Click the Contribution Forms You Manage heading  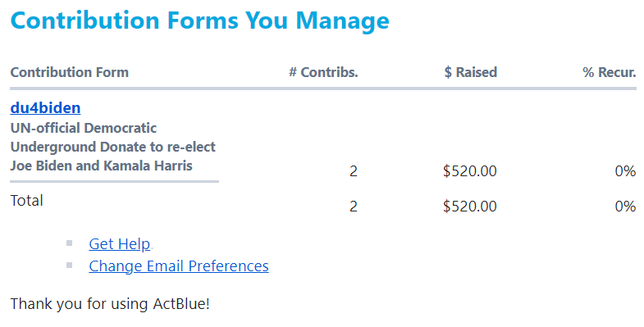coord(199,20)
